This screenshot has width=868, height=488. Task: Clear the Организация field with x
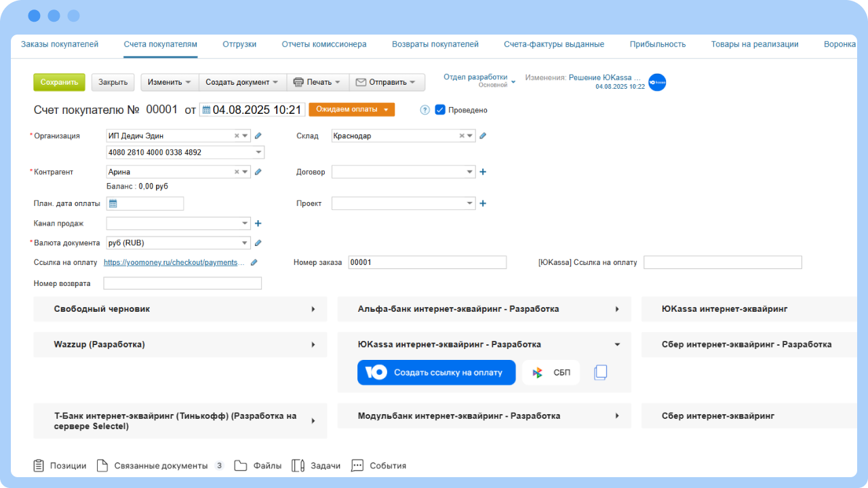pyautogui.click(x=237, y=136)
